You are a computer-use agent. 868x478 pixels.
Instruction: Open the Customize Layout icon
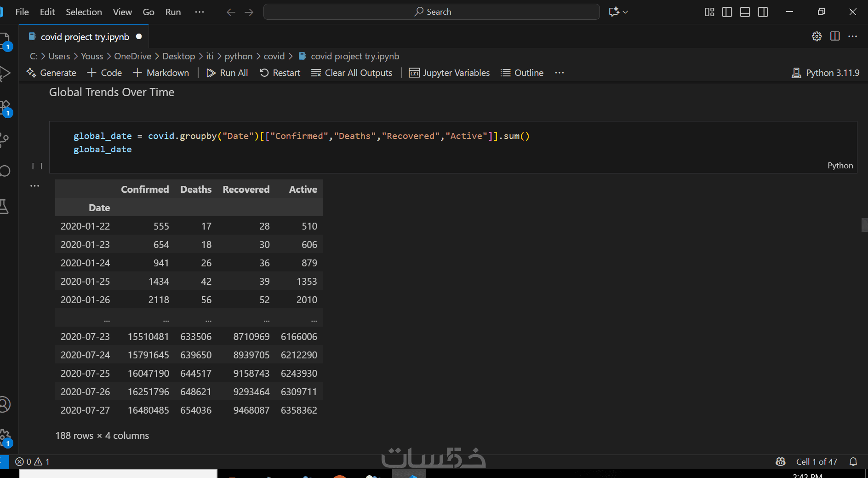pyautogui.click(x=709, y=12)
